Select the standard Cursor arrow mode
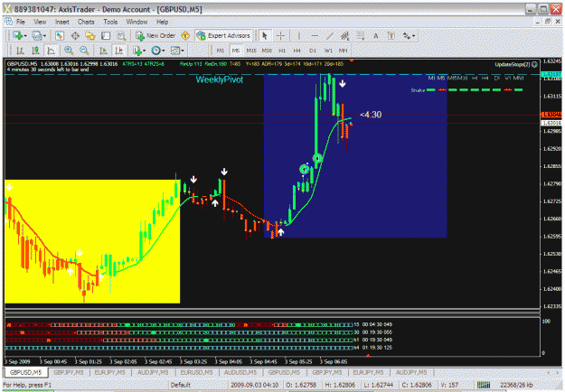565x392 pixels. tap(265, 35)
